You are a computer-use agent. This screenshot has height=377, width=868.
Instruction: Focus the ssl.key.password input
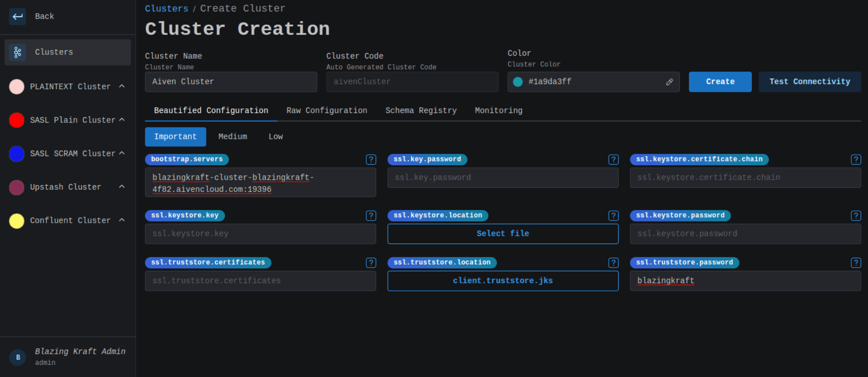(503, 178)
